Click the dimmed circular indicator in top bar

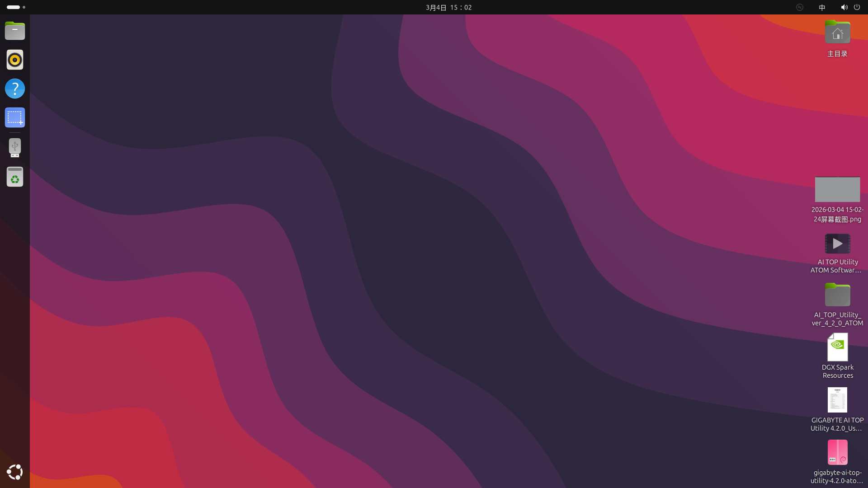800,7
